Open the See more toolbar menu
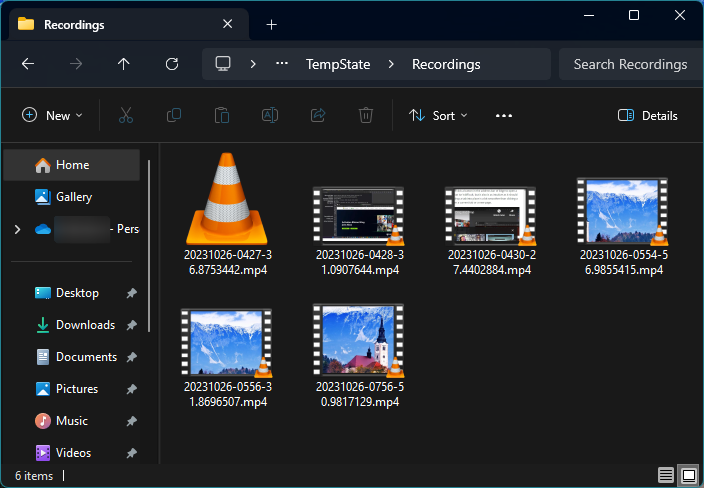This screenshot has height=488, width=704. (x=504, y=115)
